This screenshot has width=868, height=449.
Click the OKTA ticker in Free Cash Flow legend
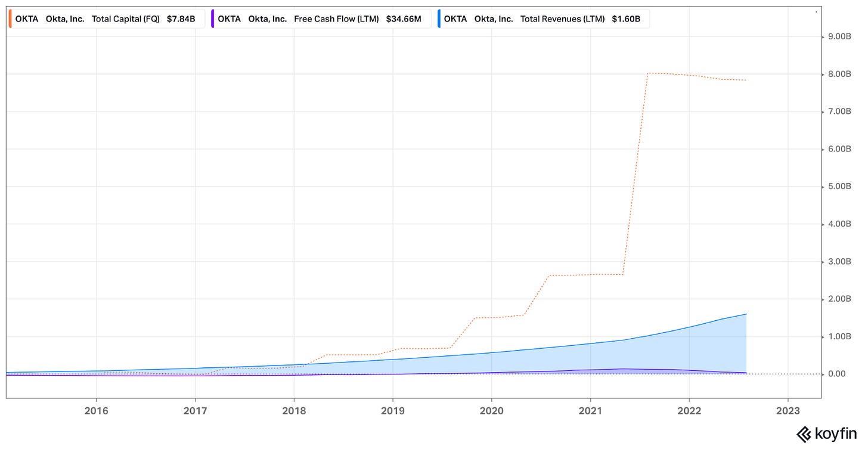click(230, 19)
